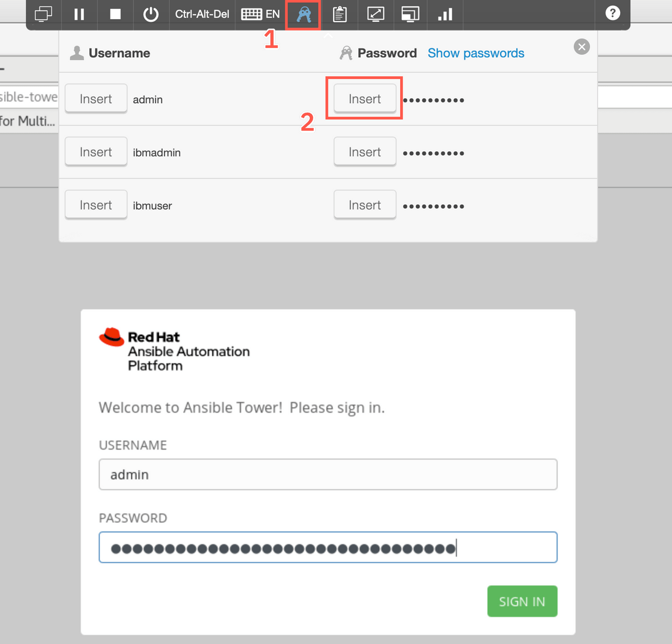Click the PASSWORD input field

[328, 547]
